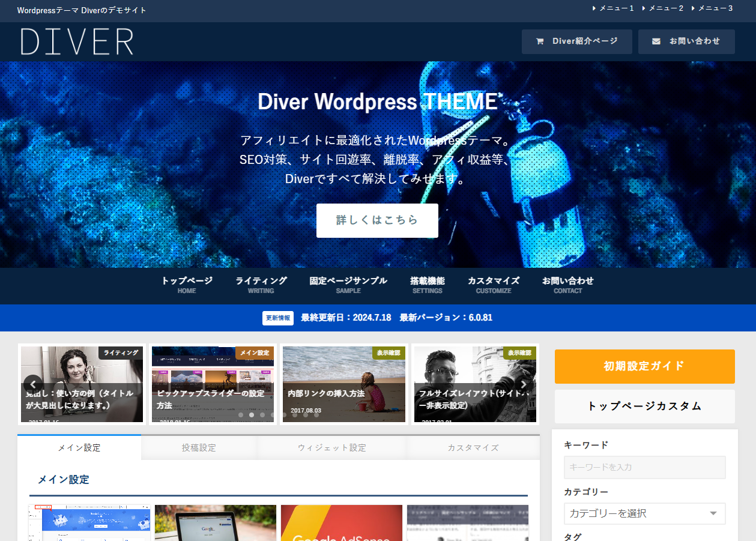Viewport: 756px width, 541px height.
Task: Click the slider previous arrow
Action: 32,384
